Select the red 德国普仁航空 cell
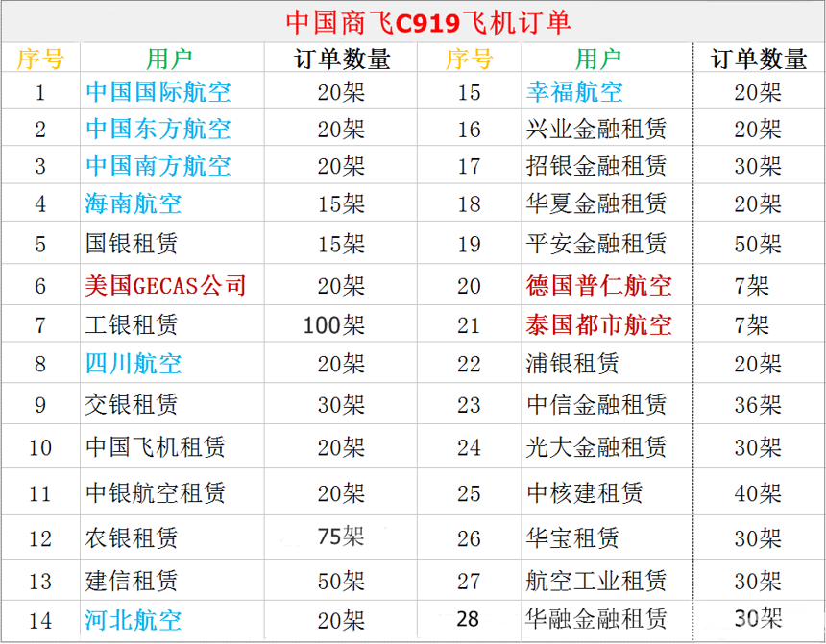This screenshot has width=826, height=644. 607,285
